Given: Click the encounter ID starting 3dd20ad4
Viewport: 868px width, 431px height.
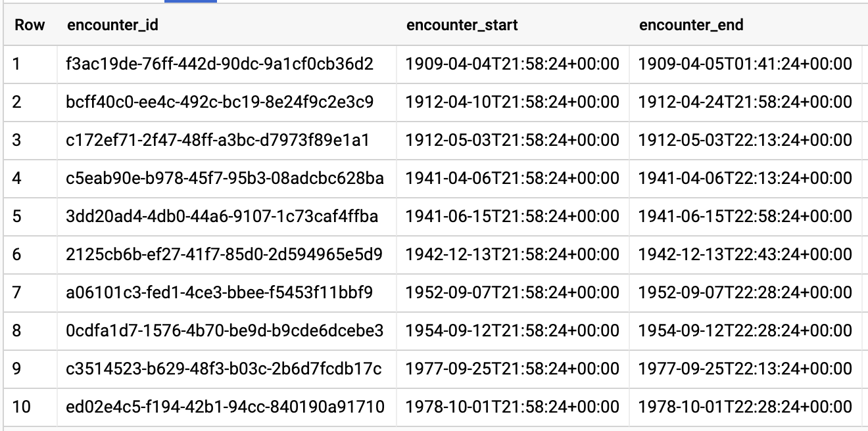Looking at the screenshot, I should click(x=222, y=217).
